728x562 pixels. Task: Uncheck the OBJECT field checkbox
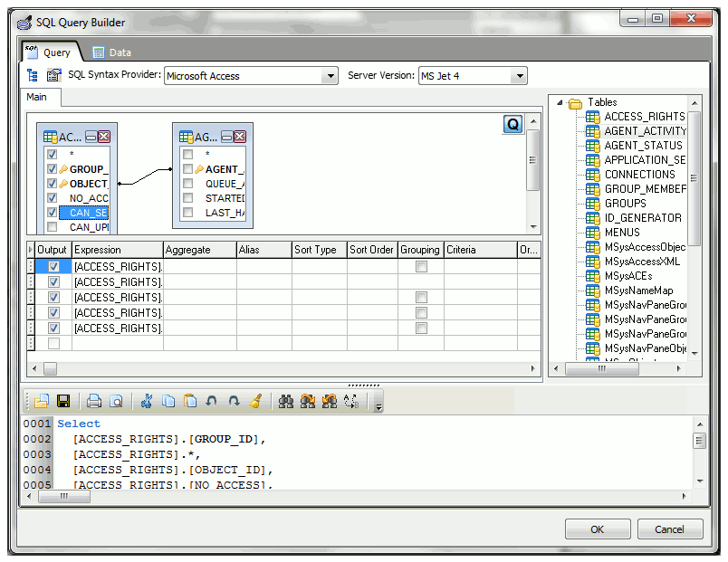(x=52, y=184)
